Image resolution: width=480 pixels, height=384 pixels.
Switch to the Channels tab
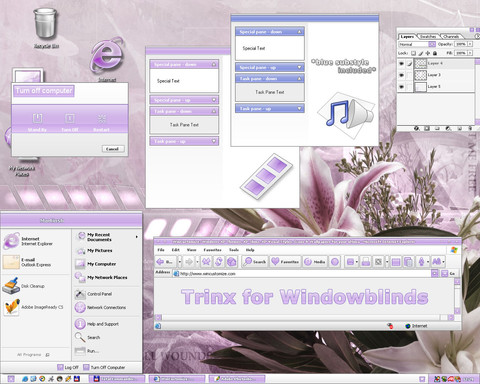[x=451, y=36]
